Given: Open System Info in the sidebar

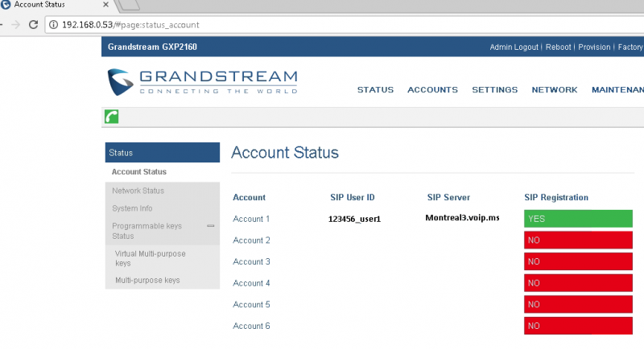Looking at the screenshot, I should pyautogui.click(x=132, y=208).
